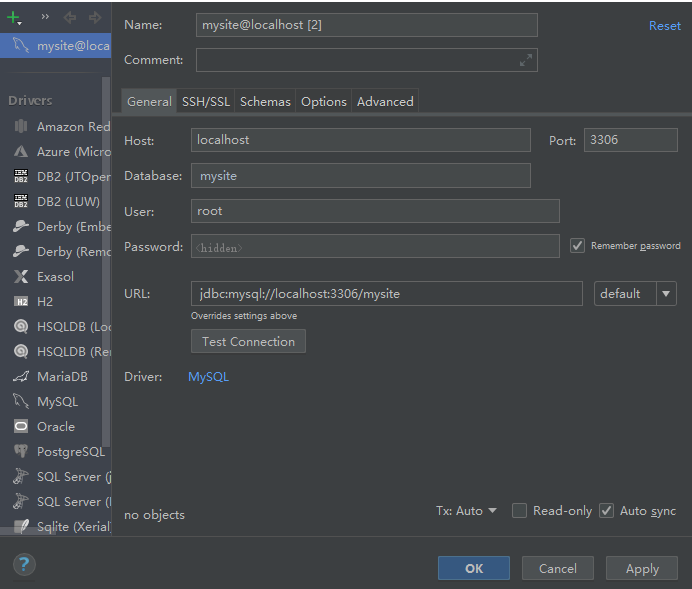Toggle Remember password checkbox

(x=577, y=246)
